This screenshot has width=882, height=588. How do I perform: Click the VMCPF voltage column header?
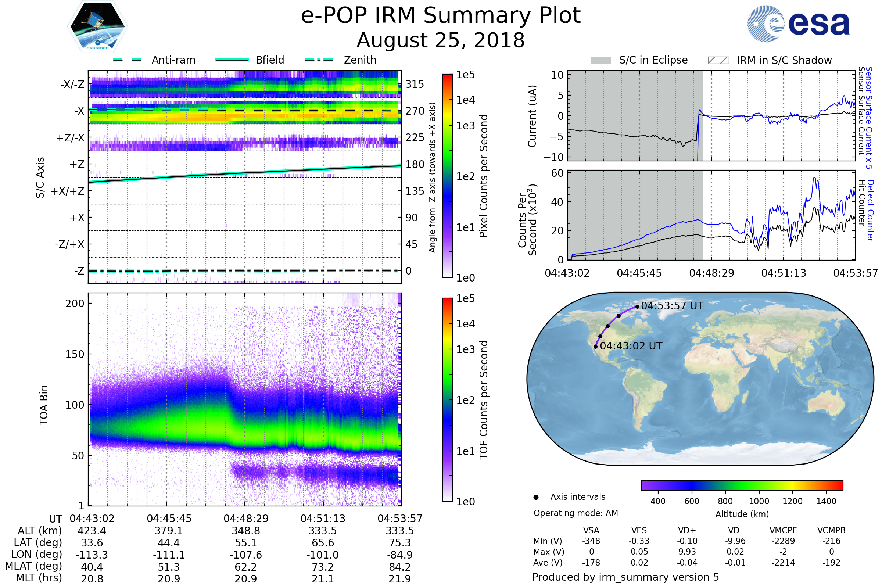[783, 530]
